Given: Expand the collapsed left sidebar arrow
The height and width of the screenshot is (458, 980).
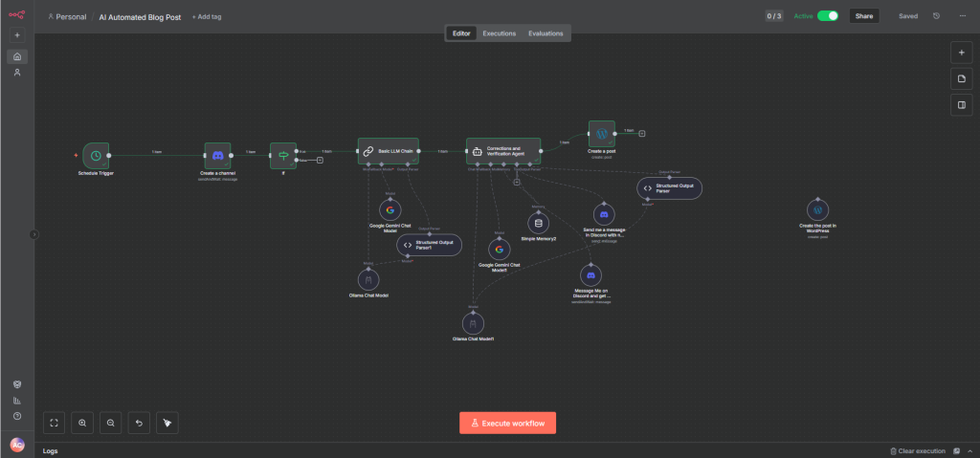Looking at the screenshot, I should (33, 233).
